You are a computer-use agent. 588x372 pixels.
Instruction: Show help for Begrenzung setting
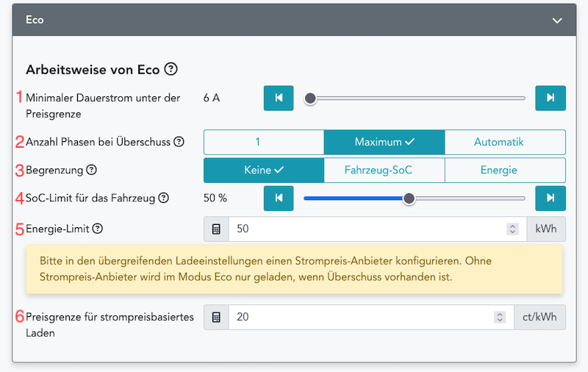click(92, 170)
